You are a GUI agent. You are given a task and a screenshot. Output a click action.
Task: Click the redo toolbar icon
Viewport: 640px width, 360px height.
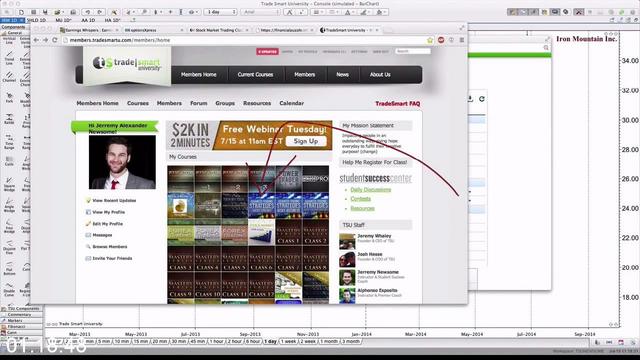coord(99,12)
